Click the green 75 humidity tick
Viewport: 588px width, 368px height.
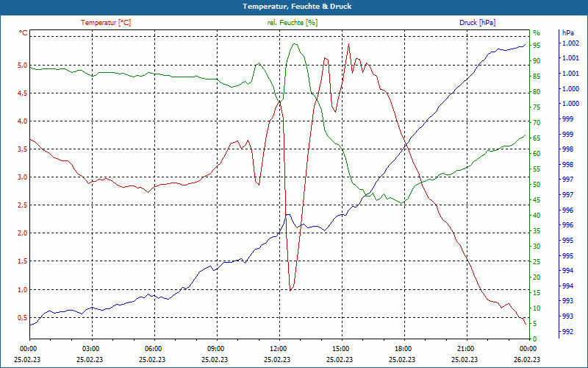click(x=537, y=107)
